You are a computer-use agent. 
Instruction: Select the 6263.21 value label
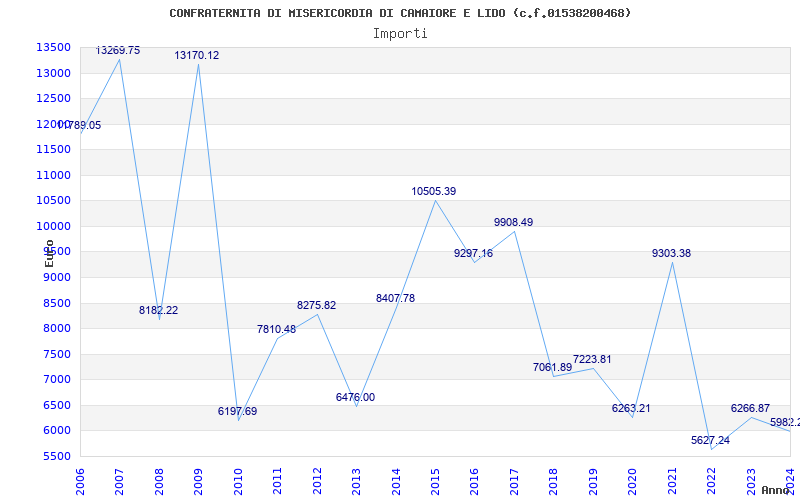[631, 409]
